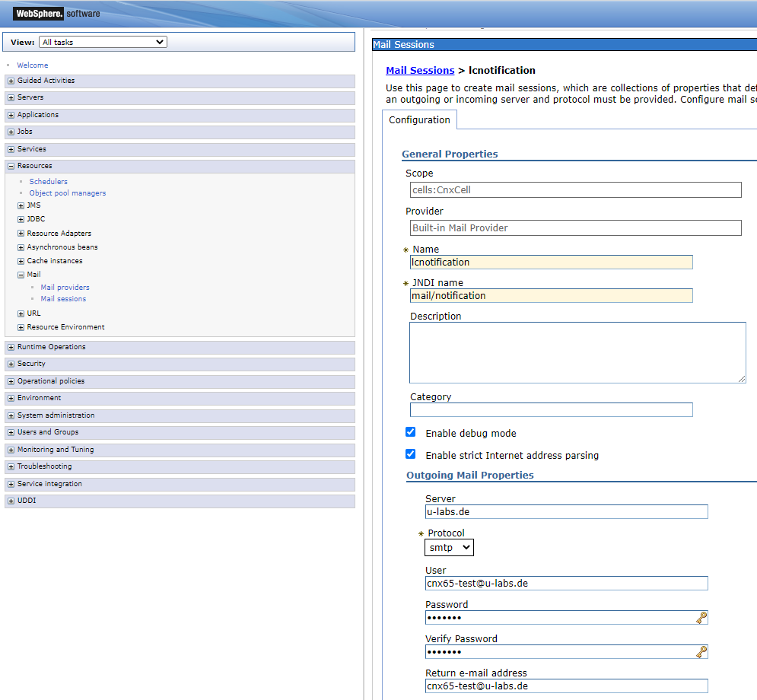Expand Guided Activities section
757x700 pixels.
point(11,81)
